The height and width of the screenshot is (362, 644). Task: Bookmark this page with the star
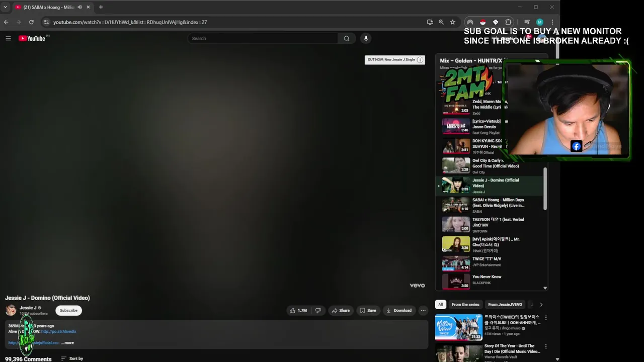click(452, 22)
